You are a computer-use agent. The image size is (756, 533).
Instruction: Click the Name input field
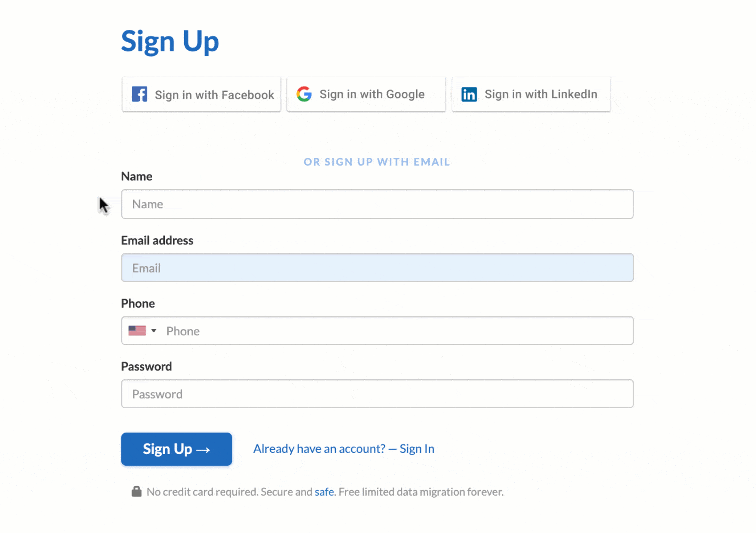pyautogui.click(x=378, y=204)
